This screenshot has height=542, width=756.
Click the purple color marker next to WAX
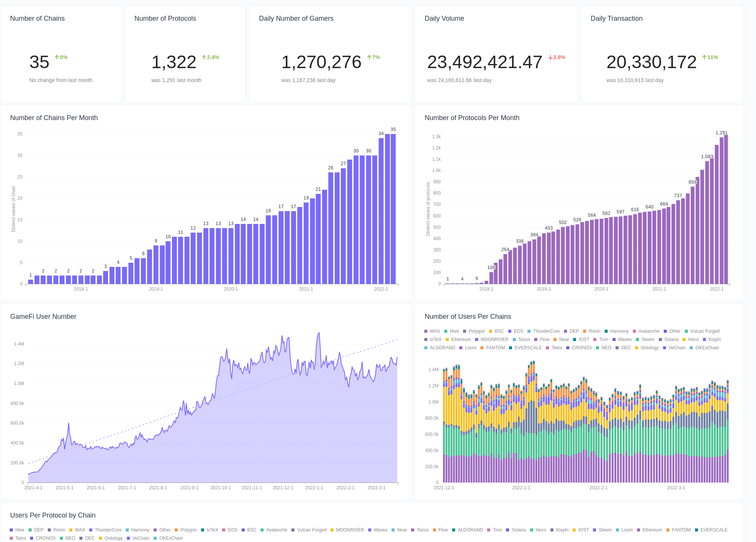coord(426,331)
